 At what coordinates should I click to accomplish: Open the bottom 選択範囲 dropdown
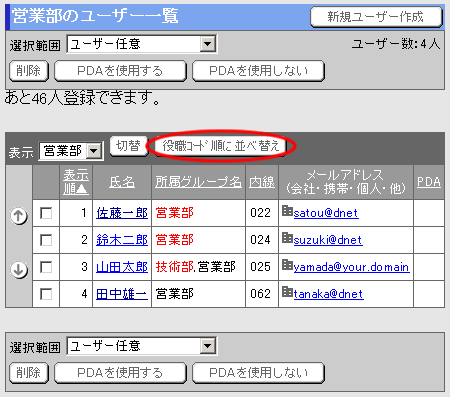click(x=142, y=346)
